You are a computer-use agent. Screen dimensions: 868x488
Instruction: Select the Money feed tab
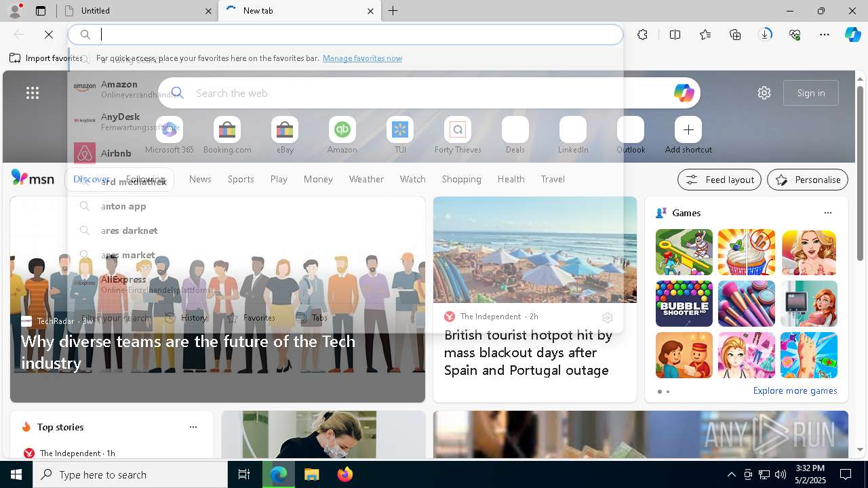click(318, 179)
